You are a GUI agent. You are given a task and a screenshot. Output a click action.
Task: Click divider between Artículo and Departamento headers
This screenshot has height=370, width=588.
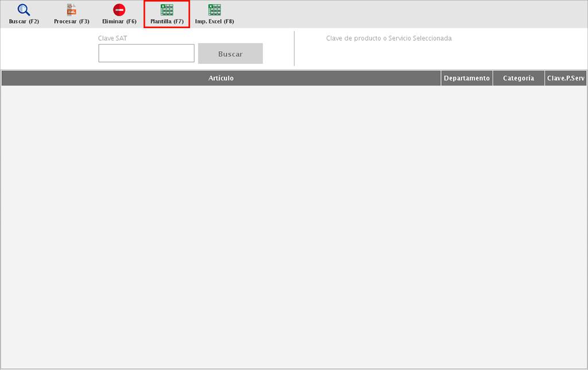(x=441, y=78)
